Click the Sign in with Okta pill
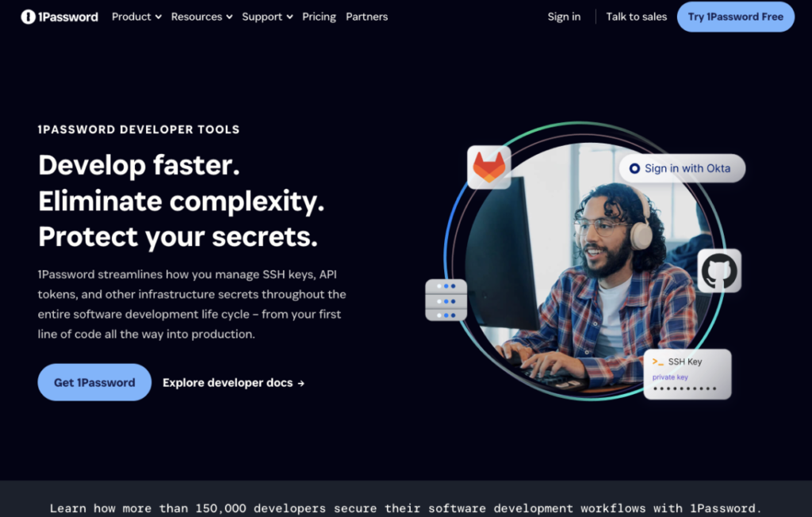The image size is (812, 517). point(682,168)
